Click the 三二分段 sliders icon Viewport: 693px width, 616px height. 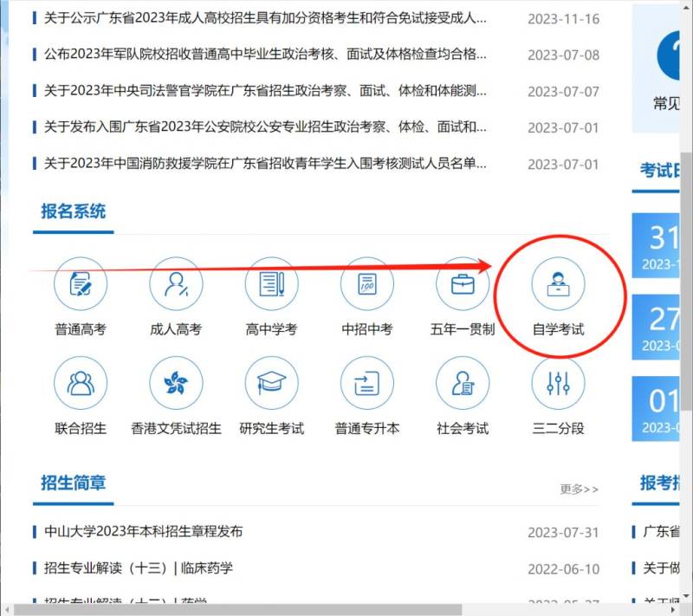click(x=558, y=383)
